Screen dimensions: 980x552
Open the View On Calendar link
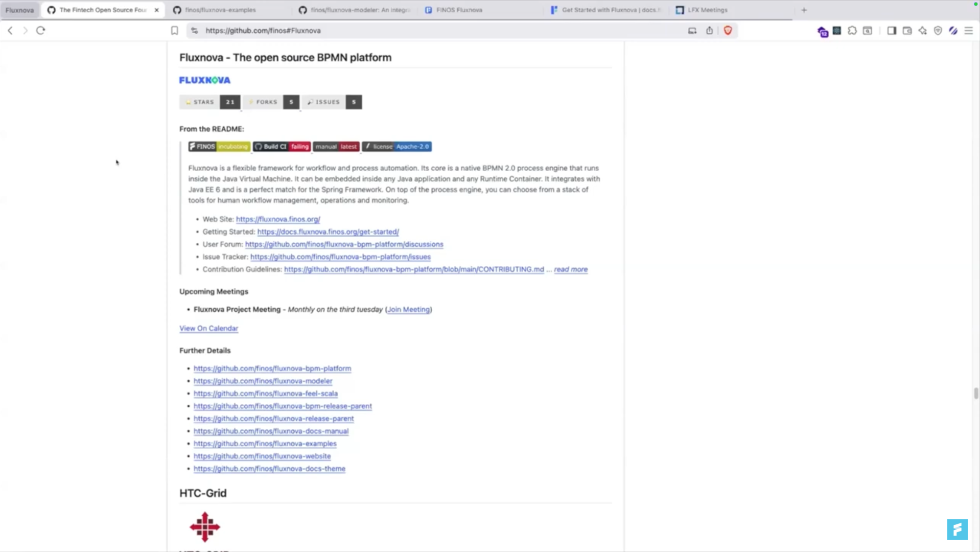208,328
